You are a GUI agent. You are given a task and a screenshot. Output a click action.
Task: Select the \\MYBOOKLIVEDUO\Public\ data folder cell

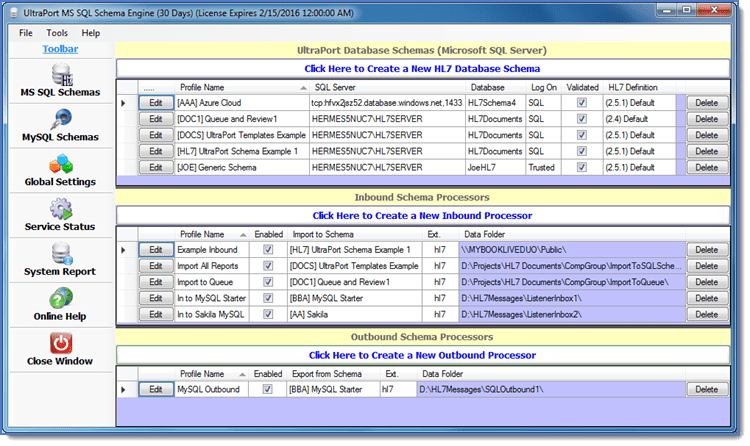(x=572, y=250)
